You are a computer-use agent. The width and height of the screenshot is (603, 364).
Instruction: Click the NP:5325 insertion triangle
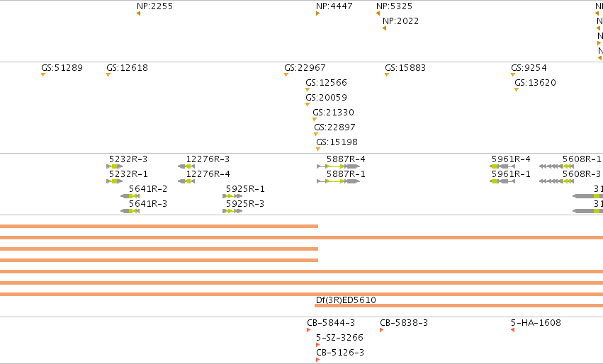tap(378, 13)
